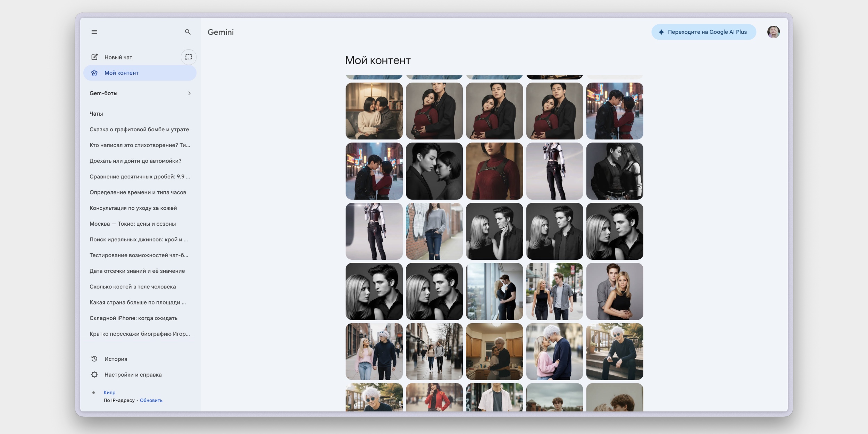
Task: Click the star icon beside Мой контент
Action: pyautogui.click(x=94, y=73)
